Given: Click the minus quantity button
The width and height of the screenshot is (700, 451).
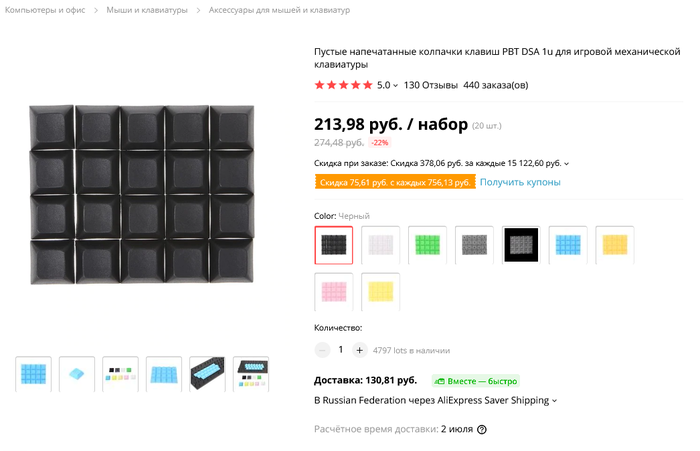Looking at the screenshot, I should tap(322, 350).
